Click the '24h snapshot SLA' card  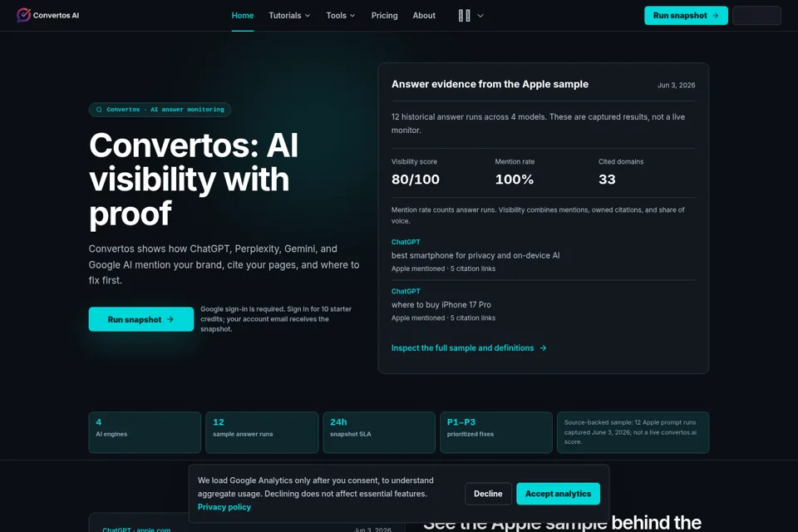(x=379, y=432)
